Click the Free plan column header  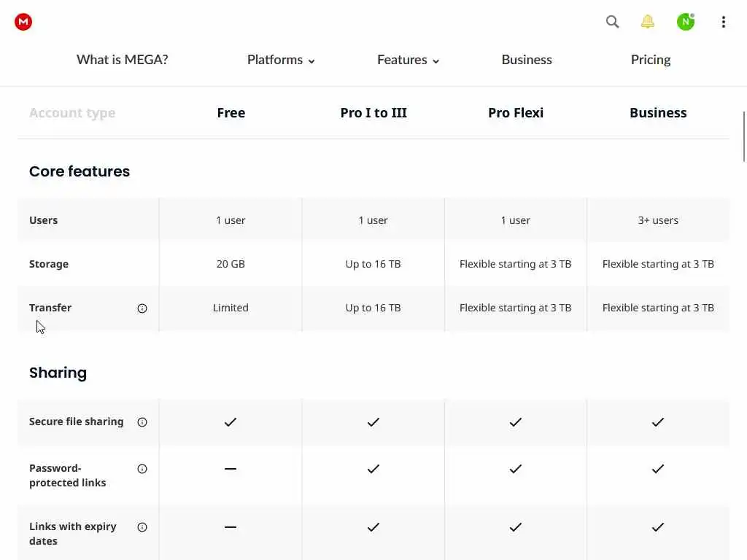231,113
